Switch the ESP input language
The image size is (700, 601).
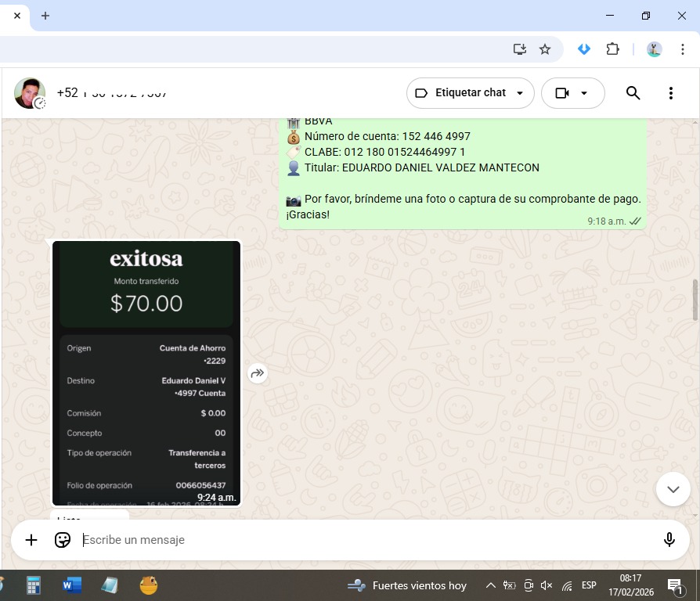[589, 585]
